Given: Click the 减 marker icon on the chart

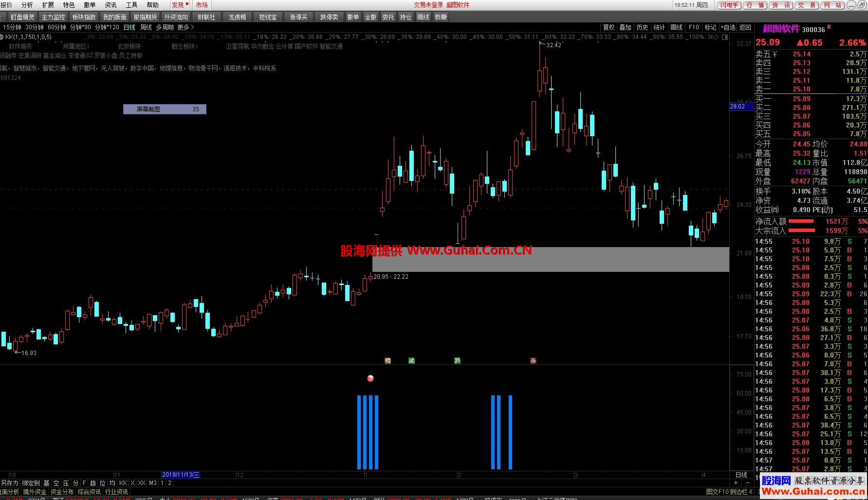Looking at the screenshot, I should (411, 360).
